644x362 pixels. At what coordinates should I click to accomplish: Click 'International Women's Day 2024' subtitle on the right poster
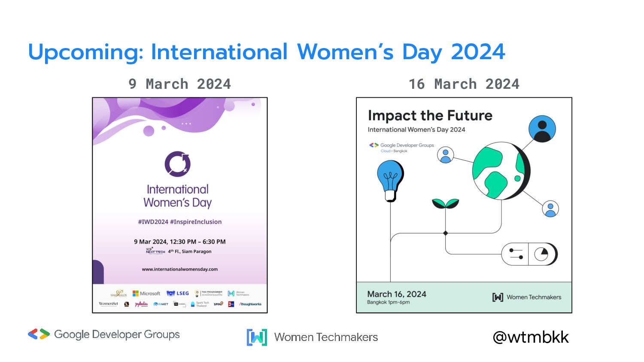[416, 130]
